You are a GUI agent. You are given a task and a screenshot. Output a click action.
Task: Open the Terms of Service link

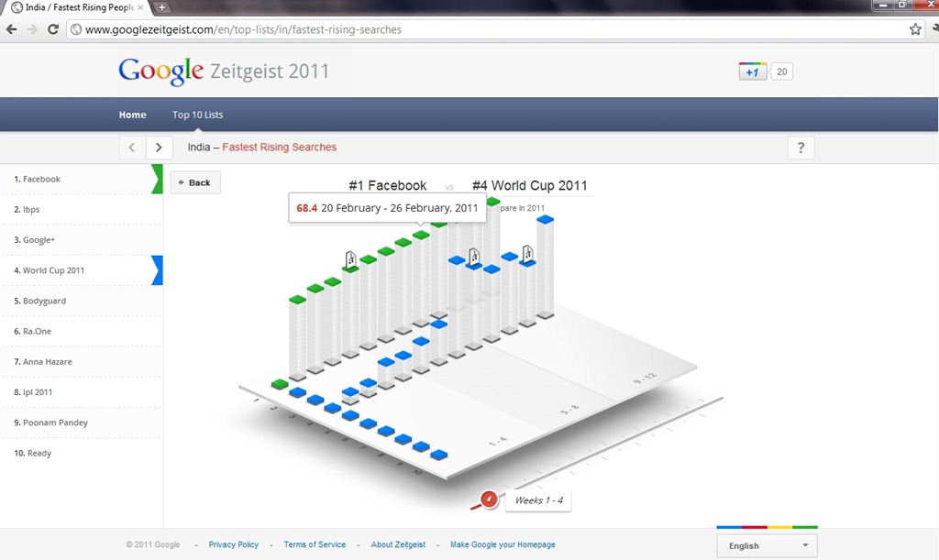coord(315,544)
